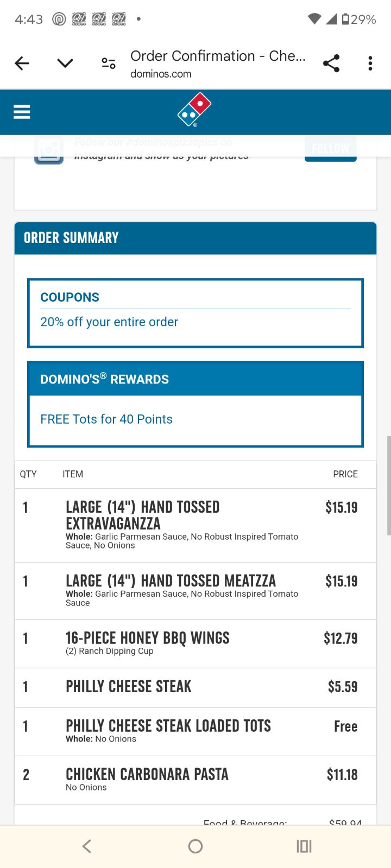Minimize the custom tab with down chevron
The width and height of the screenshot is (391, 868).
pos(65,63)
